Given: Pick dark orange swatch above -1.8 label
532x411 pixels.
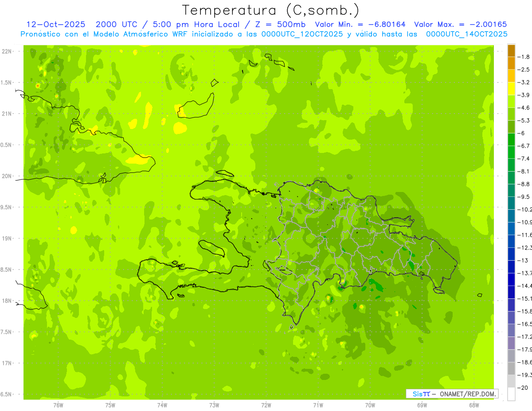Looking at the screenshot, I should [x=511, y=51].
